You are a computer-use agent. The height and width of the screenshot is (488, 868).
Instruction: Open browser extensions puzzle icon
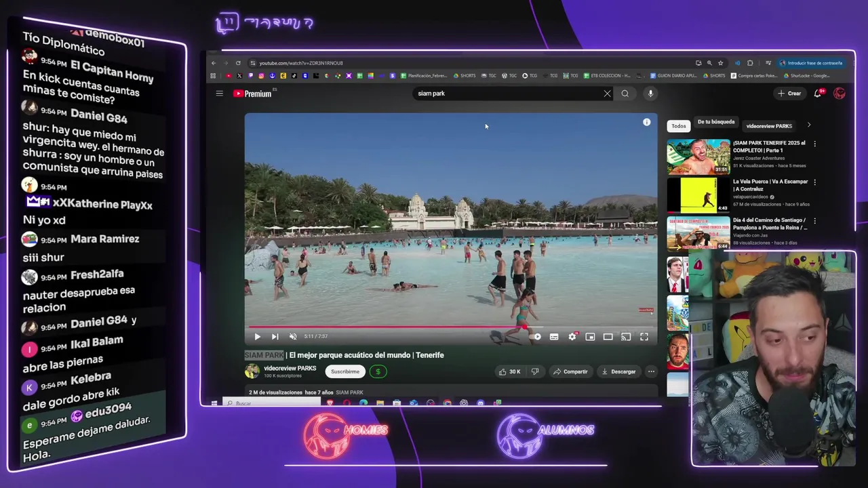pyautogui.click(x=750, y=63)
